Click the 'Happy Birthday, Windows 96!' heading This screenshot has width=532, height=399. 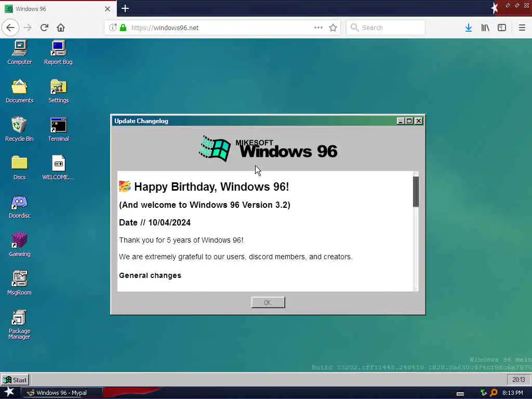click(211, 187)
